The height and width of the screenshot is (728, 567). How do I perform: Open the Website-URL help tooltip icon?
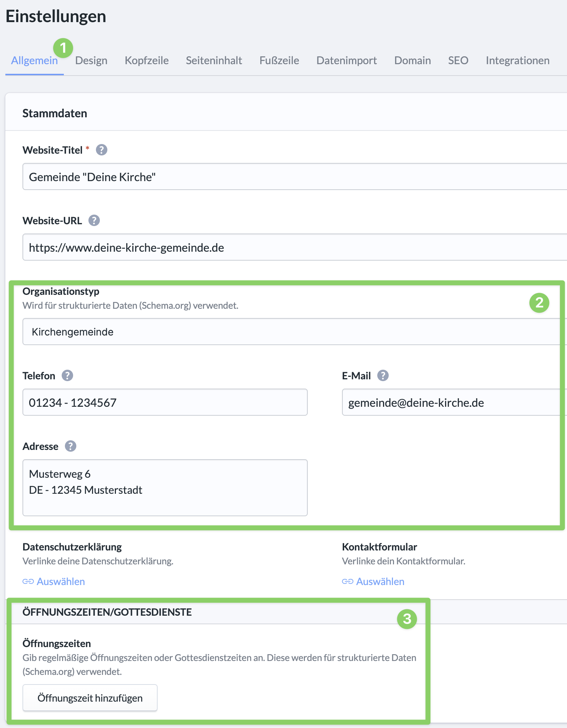click(94, 221)
